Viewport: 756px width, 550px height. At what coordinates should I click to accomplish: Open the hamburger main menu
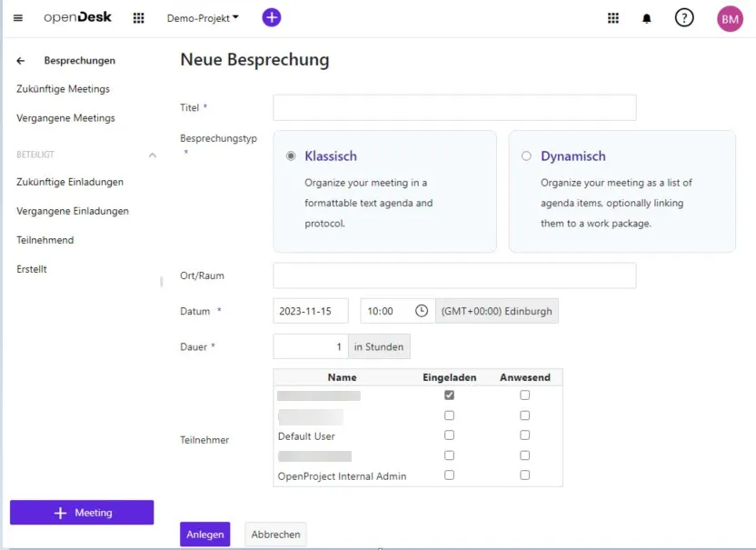coord(18,18)
